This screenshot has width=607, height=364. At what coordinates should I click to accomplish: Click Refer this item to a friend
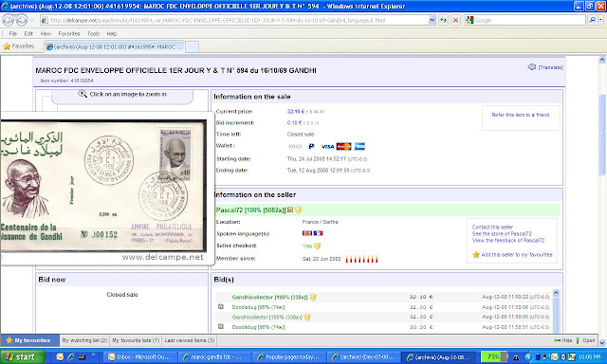521,115
